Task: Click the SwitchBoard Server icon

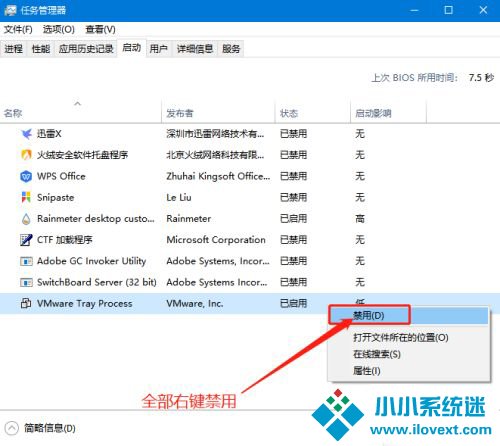Action: click(26, 282)
